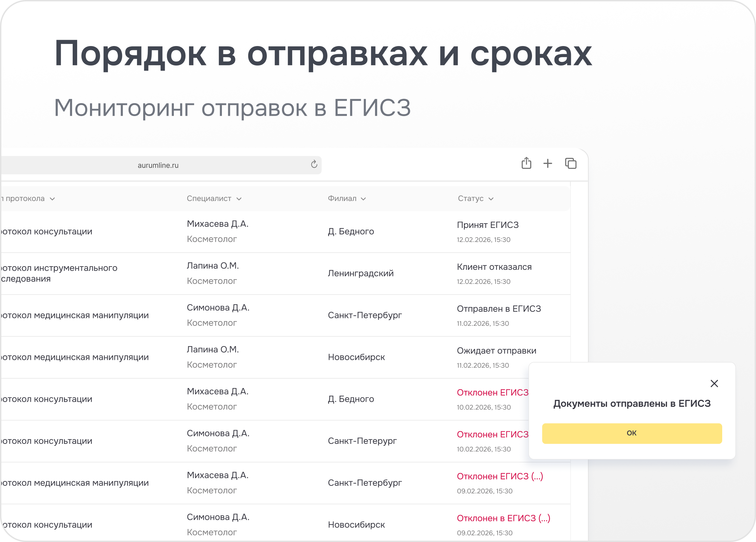Select the 'Ленинградский' branch cell
This screenshot has height=542, width=756.
361,273
